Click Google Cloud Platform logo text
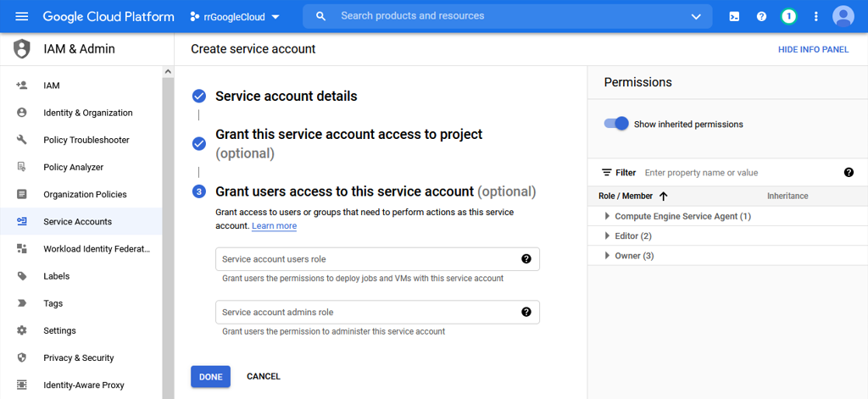The width and height of the screenshot is (868, 399). (108, 17)
